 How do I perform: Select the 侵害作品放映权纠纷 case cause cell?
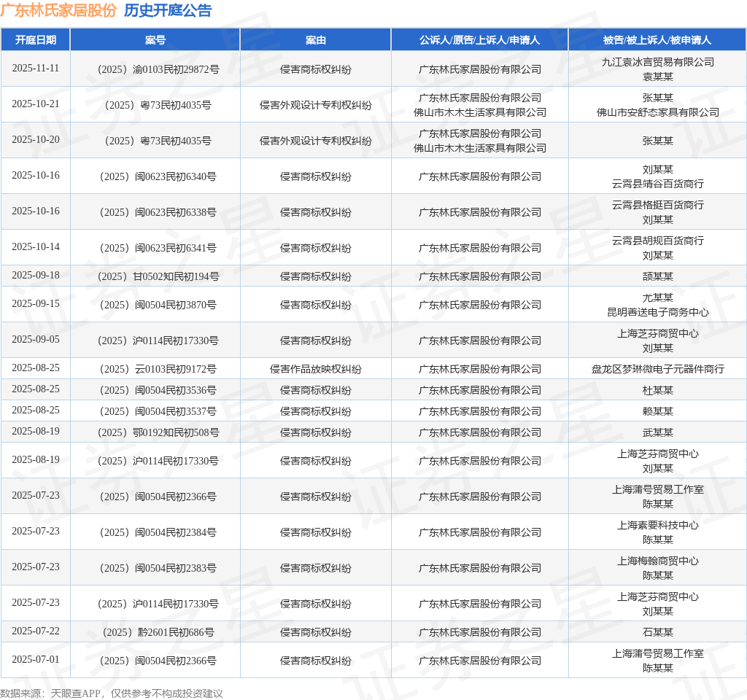[x=315, y=369]
